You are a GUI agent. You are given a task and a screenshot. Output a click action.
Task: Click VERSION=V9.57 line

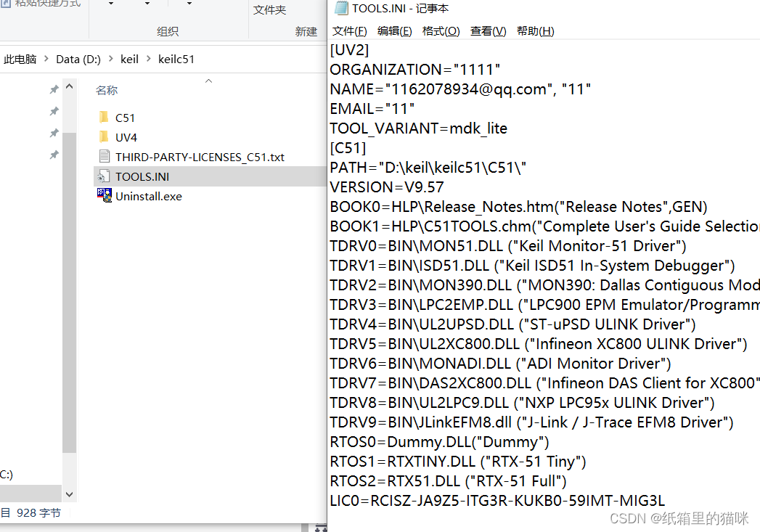pos(387,187)
